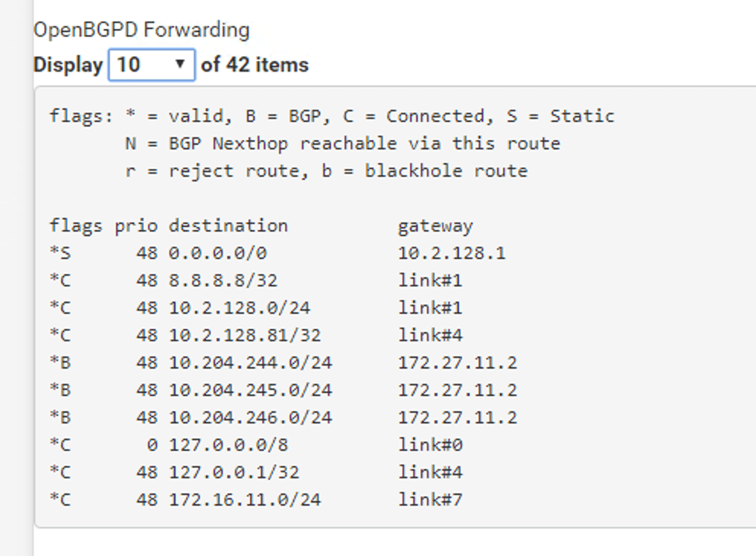The image size is (756, 556).
Task: Click the 10.204.244.0/24 BGP route
Action: [x=250, y=363]
